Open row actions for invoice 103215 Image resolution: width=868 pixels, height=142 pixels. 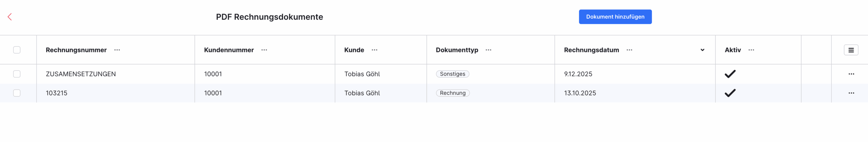(851, 93)
